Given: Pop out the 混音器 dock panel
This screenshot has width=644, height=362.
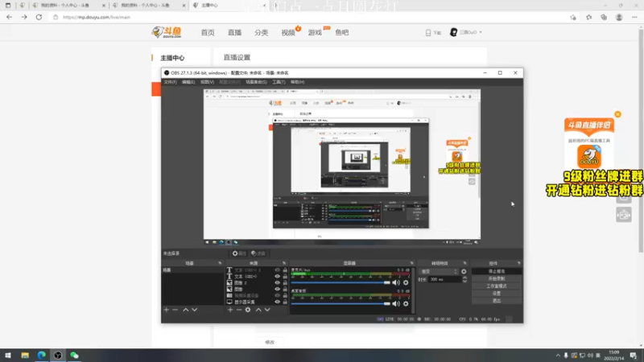Looking at the screenshot, I should click(x=411, y=263).
